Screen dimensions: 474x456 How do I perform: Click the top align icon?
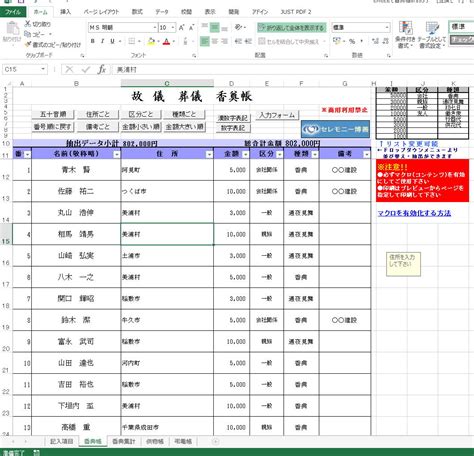[205, 27]
